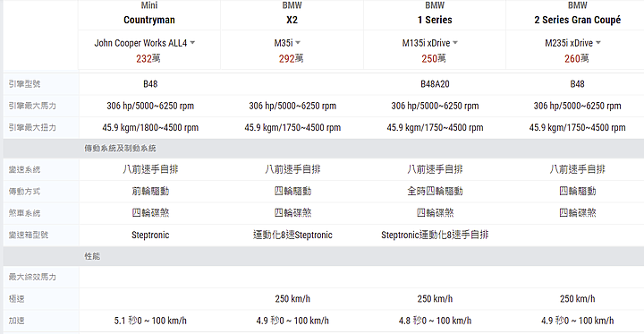The height and width of the screenshot is (334, 644).
Task: Open the M135i xDrive trim dropdown
Action: coord(430,43)
